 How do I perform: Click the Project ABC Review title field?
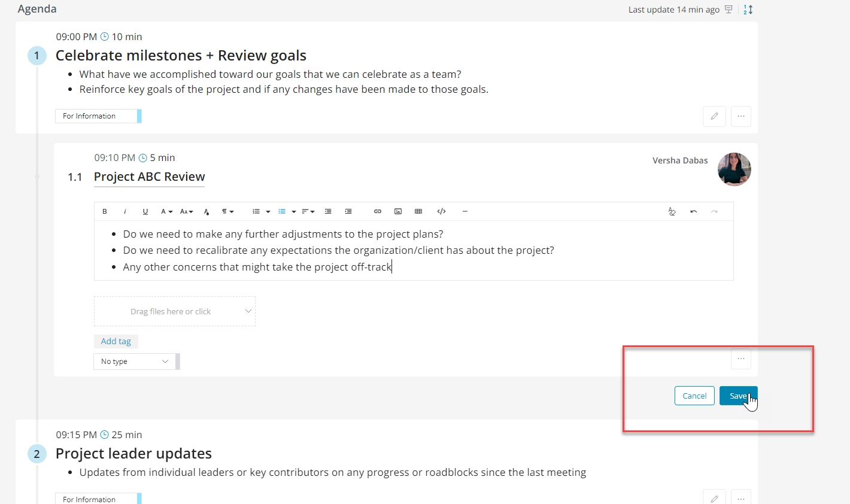coord(149,177)
